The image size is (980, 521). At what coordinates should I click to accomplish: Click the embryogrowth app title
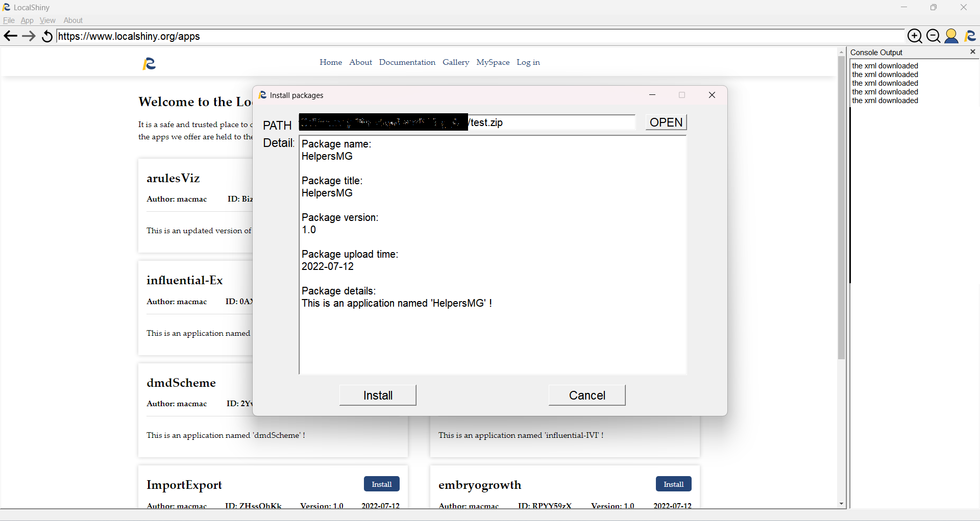coord(480,485)
